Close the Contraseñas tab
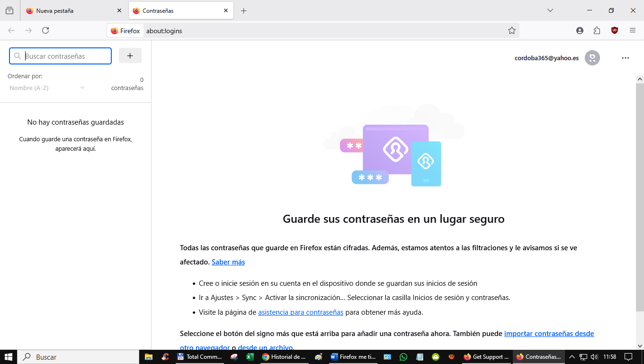Viewport: 644px width, 364px height. pos(226,10)
